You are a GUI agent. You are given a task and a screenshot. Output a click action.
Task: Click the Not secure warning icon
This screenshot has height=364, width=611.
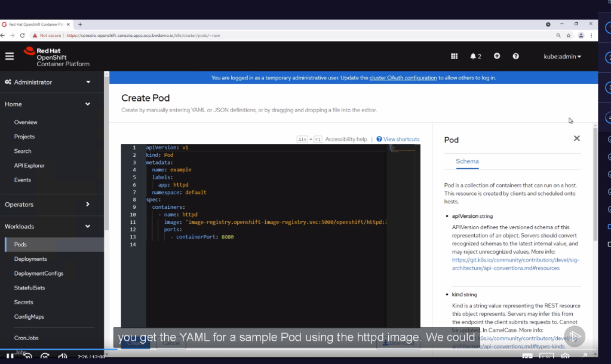[x=35, y=35]
